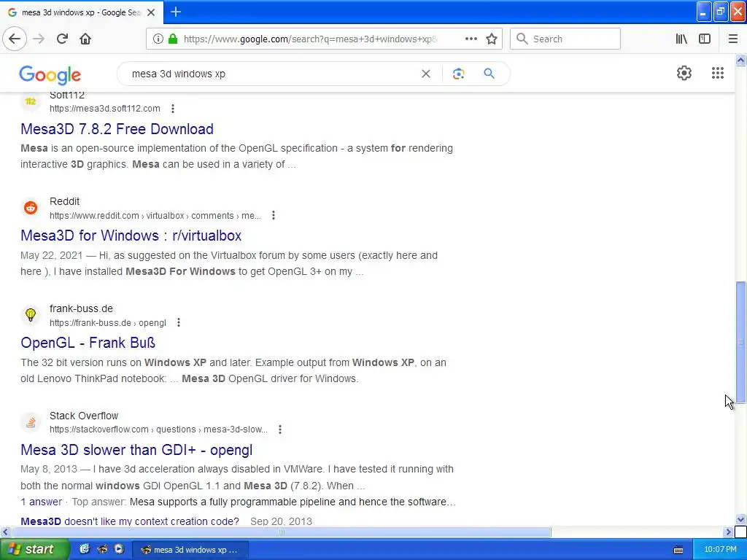Screen dimensions: 747x560
Task: Click the reddit.com virtualbox breadcrumb URL
Action: point(155,216)
